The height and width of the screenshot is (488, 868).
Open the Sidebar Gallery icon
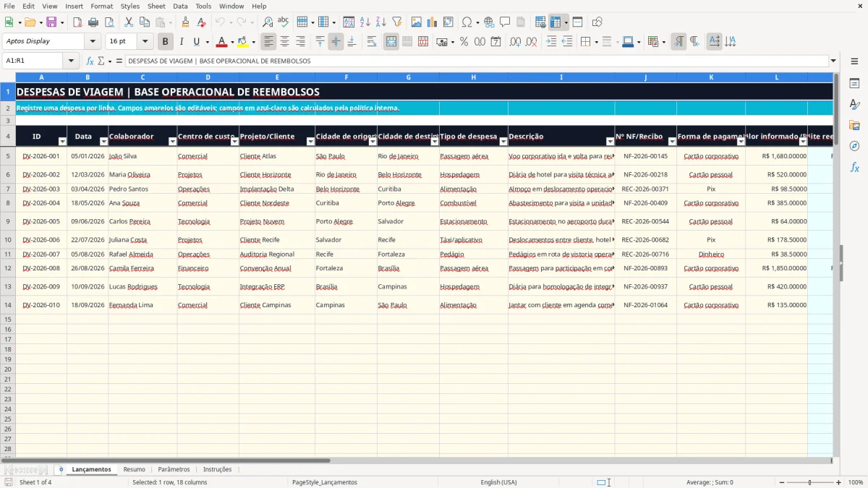(854, 125)
